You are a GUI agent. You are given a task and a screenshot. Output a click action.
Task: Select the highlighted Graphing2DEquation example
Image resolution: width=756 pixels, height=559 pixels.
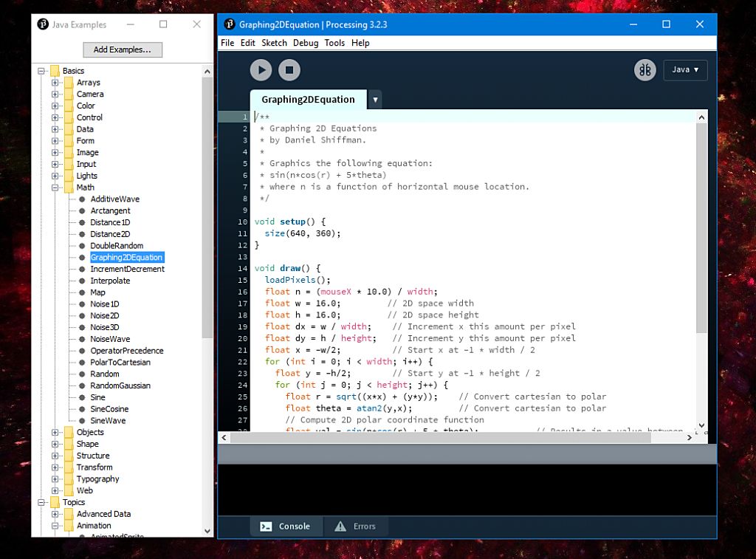(127, 258)
